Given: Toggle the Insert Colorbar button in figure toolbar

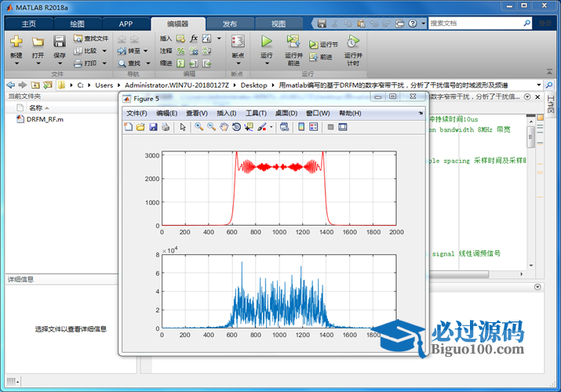Looking at the screenshot, I should pyautogui.click(x=301, y=127).
